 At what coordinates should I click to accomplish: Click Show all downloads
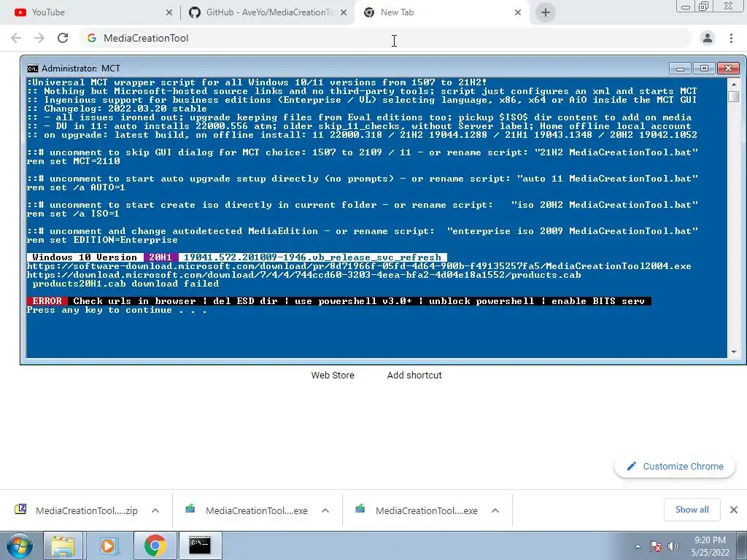tap(692, 510)
